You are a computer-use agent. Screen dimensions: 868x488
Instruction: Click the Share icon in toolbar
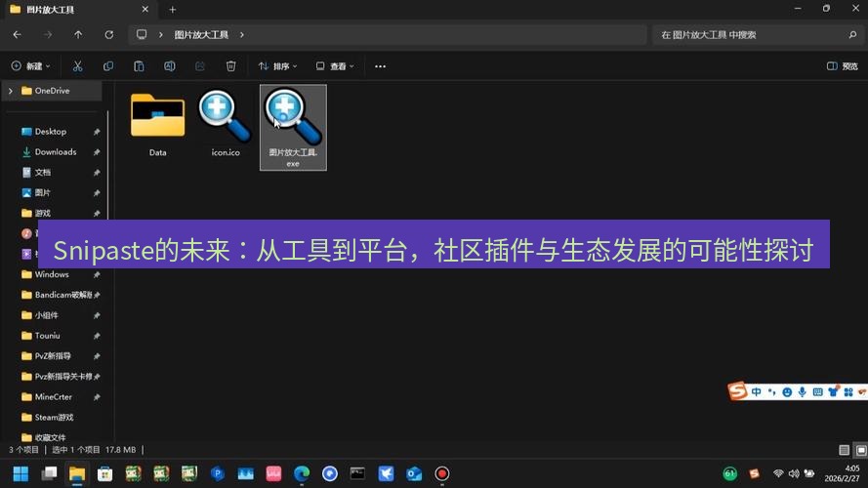point(200,66)
